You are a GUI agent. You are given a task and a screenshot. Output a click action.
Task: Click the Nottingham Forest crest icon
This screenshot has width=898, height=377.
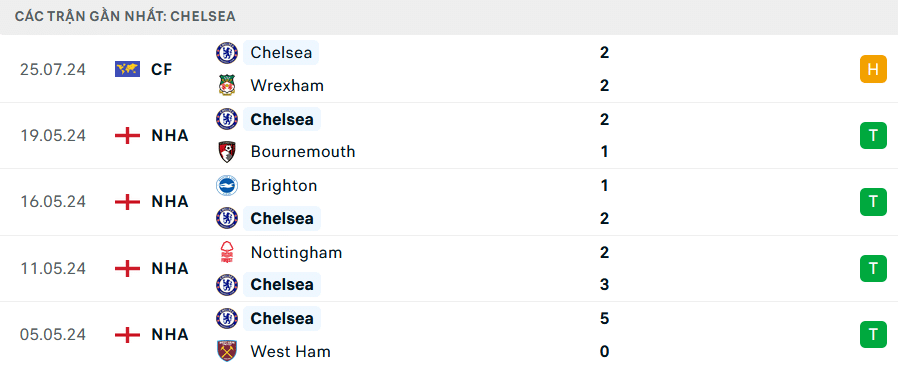(x=227, y=252)
